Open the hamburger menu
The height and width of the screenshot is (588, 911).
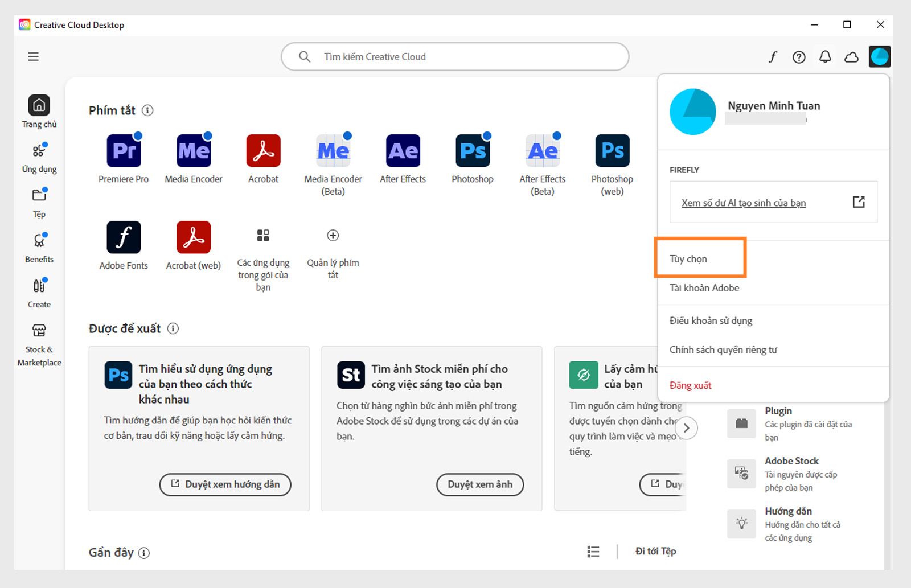33,56
